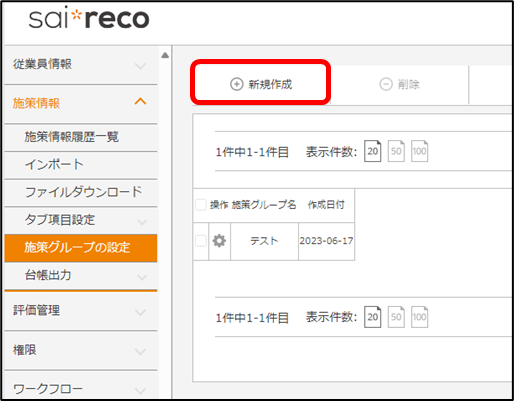Screen dimensions: 514x401
Task: Open the gear settings for テスト row
Action: click(x=219, y=241)
